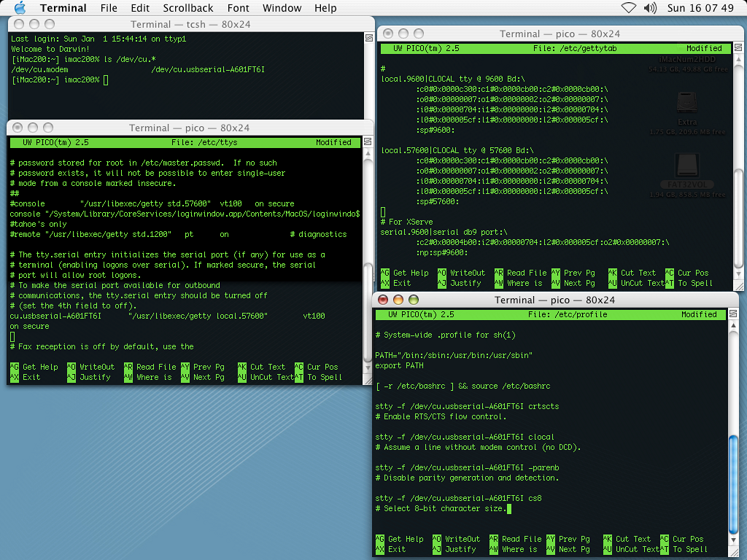
Task: Click scroll-down arrow in the /etc/profile window
Action: (733, 540)
